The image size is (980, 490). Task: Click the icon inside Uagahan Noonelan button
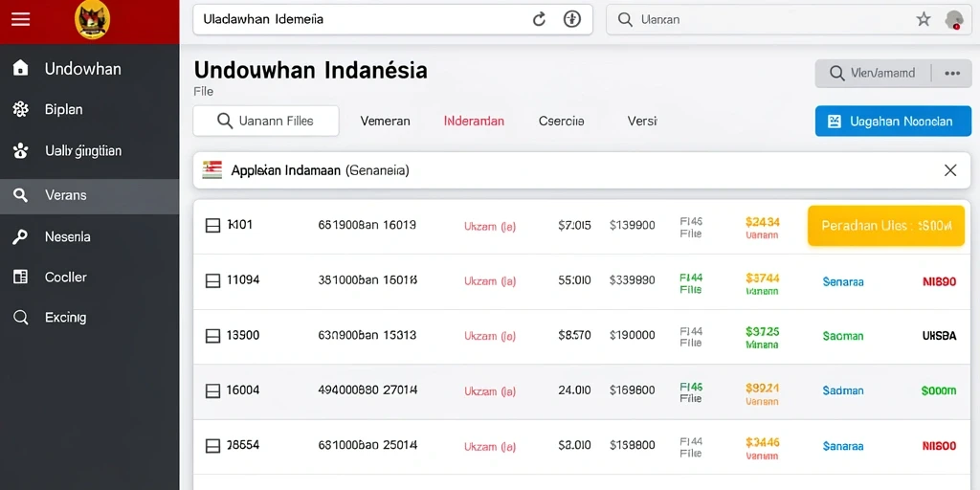pyautogui.click(x=834, y=122)
